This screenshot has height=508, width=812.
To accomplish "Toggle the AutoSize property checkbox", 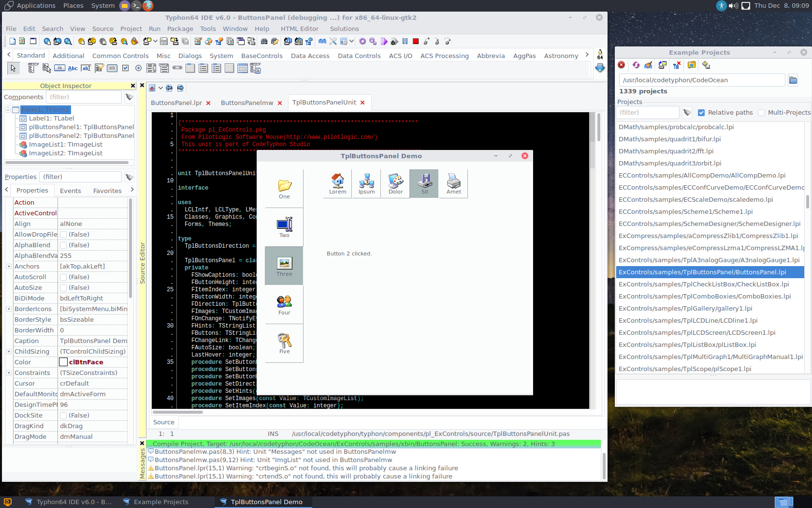I will coord(63,288).
